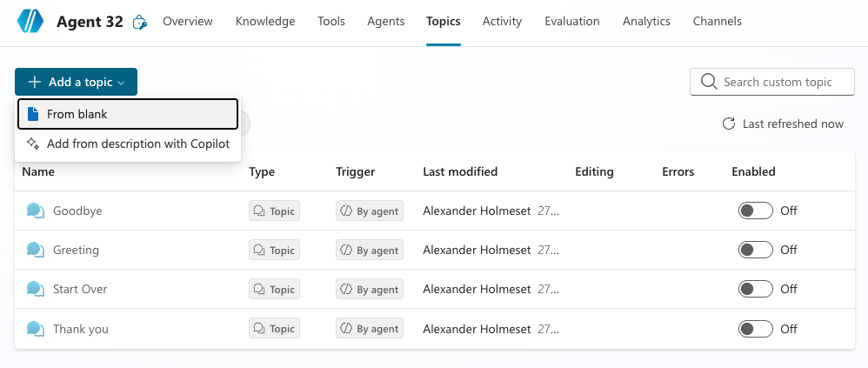This screenshot has width=868, height=368.
Task: Click the refresh icon next to Last refreshed
Action: (x=729, y=124)
